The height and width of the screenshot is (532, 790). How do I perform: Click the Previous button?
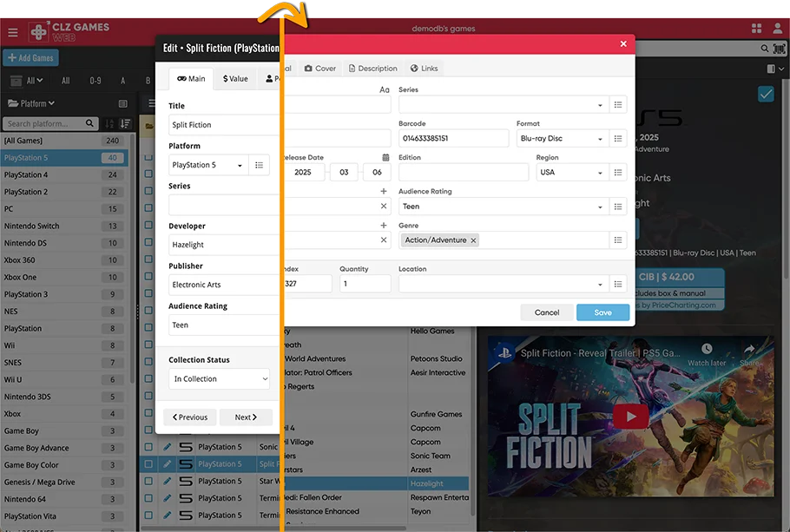pyautogui.click(x=190, y=417)
